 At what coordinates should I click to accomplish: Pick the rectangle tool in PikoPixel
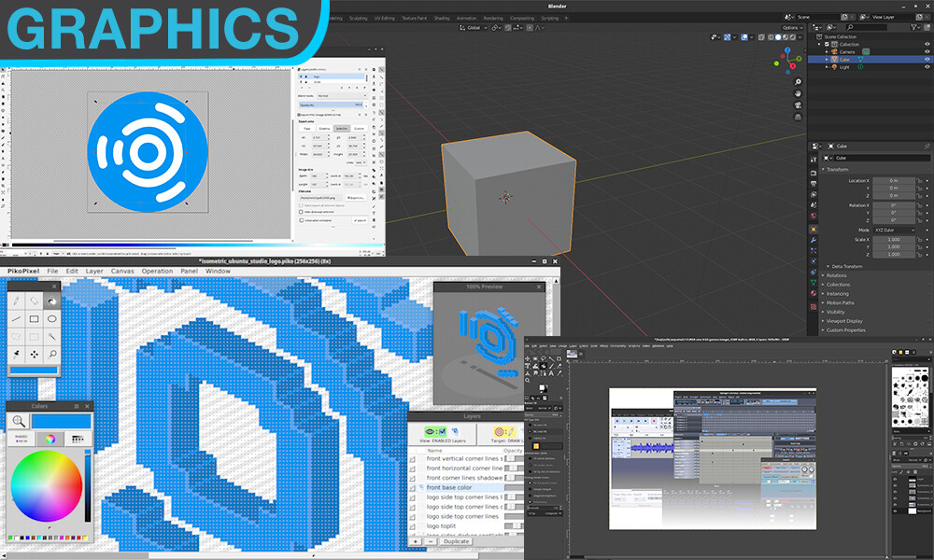point(34,319)
